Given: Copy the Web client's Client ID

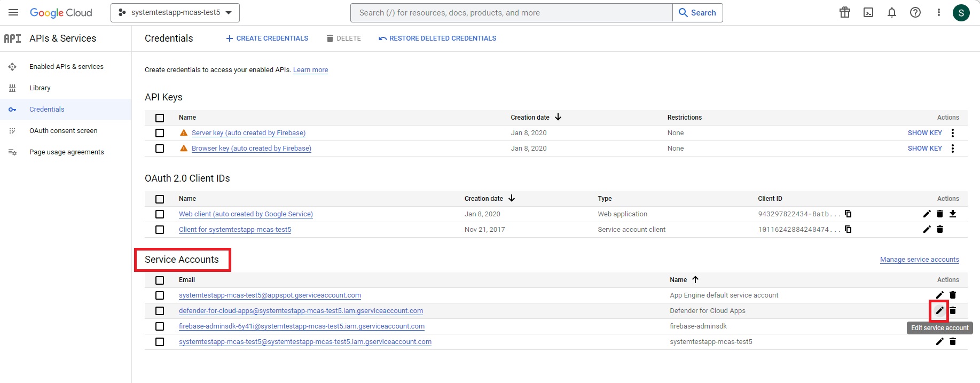Looking at the screenshot, I should point(848,214).
